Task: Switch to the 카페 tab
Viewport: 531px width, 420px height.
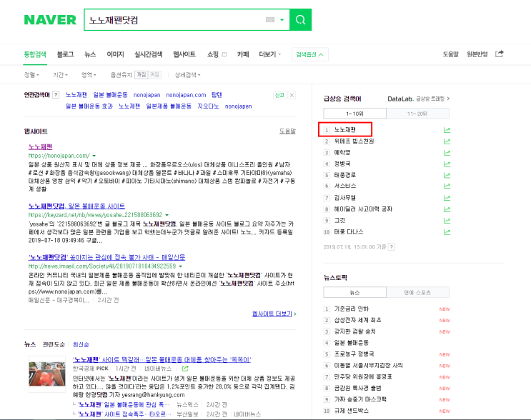Action: (243, 54)
